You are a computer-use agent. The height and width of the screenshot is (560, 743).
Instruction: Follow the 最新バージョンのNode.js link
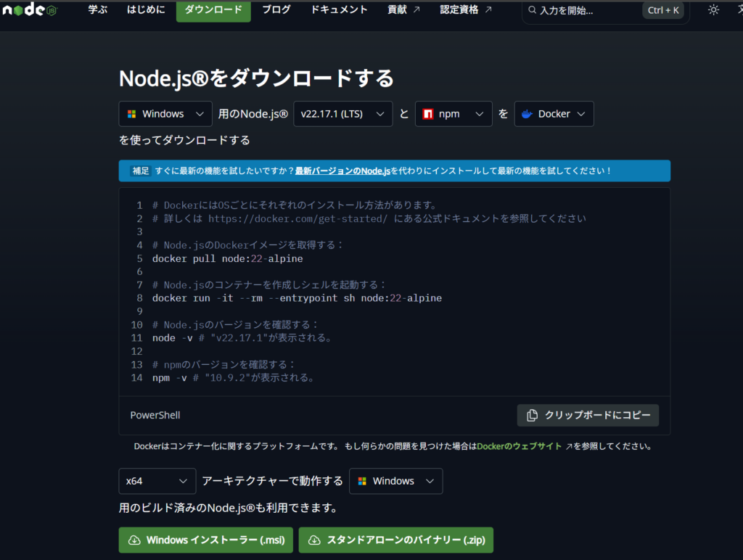(x=342, y=170)
